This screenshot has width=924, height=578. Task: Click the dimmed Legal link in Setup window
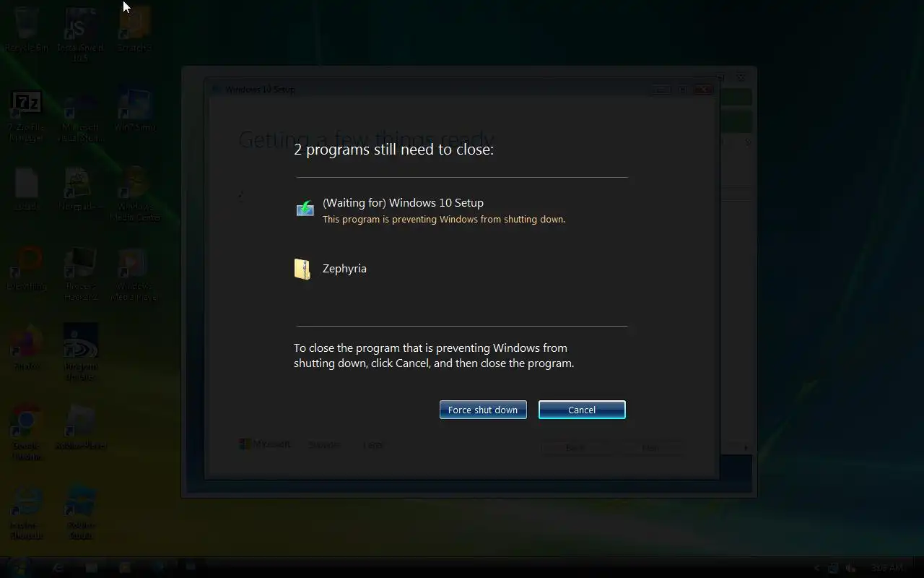[373, 445]
